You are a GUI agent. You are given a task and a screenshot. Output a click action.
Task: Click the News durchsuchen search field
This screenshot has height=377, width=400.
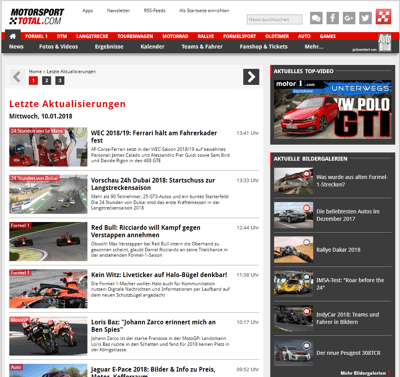(x=274, y=19)
